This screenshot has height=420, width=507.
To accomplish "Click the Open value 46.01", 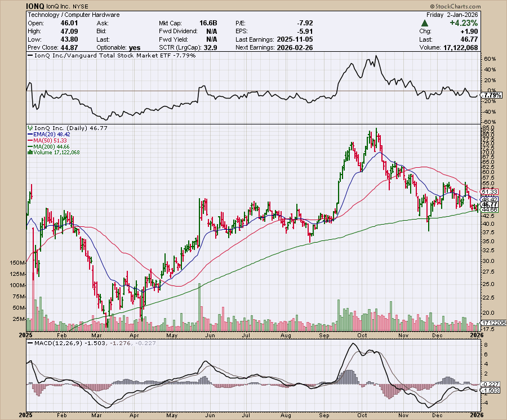I will tap(69, 23).
